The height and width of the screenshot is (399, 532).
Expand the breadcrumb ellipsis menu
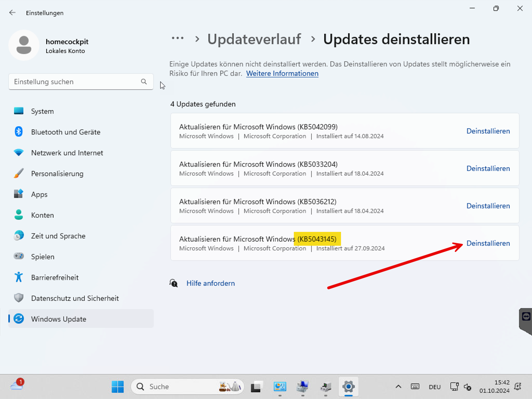(177, 38)
